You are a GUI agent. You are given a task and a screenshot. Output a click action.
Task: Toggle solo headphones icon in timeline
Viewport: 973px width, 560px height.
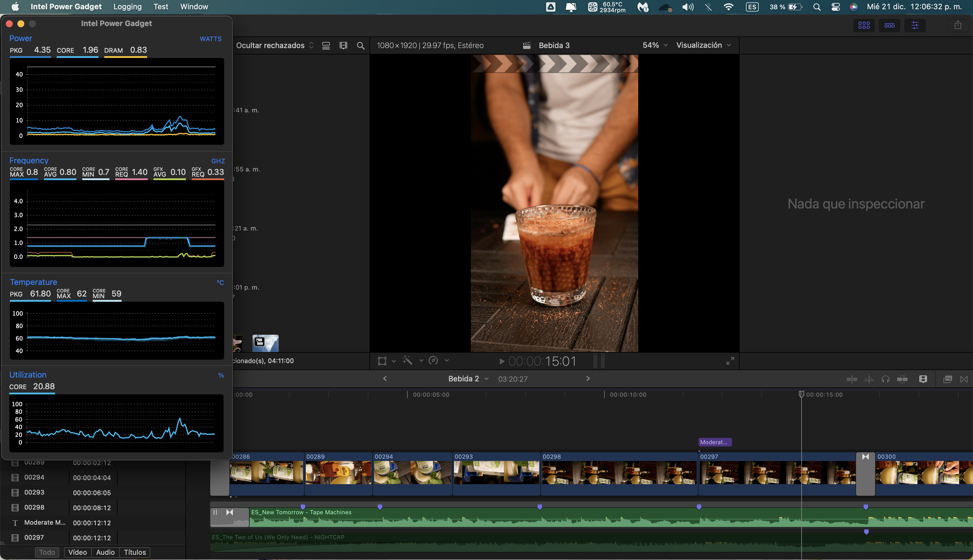pyautogui.click(x=885, y=379)
